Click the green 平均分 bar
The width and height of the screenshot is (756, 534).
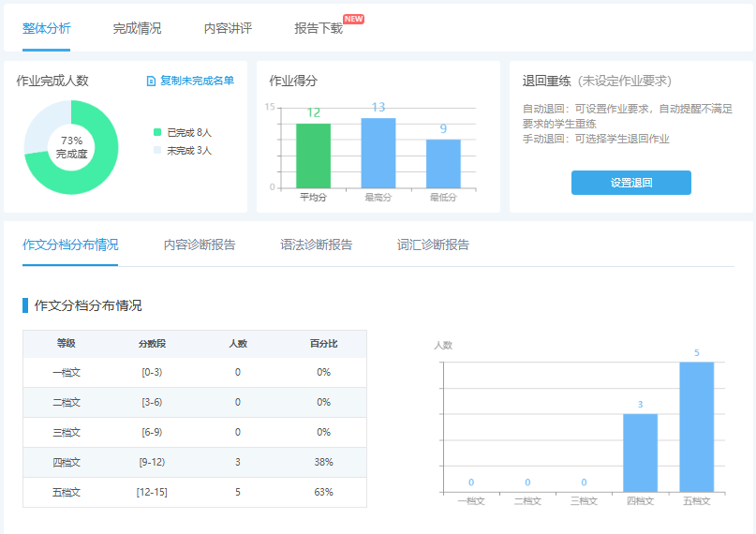(x=313, y=156)
